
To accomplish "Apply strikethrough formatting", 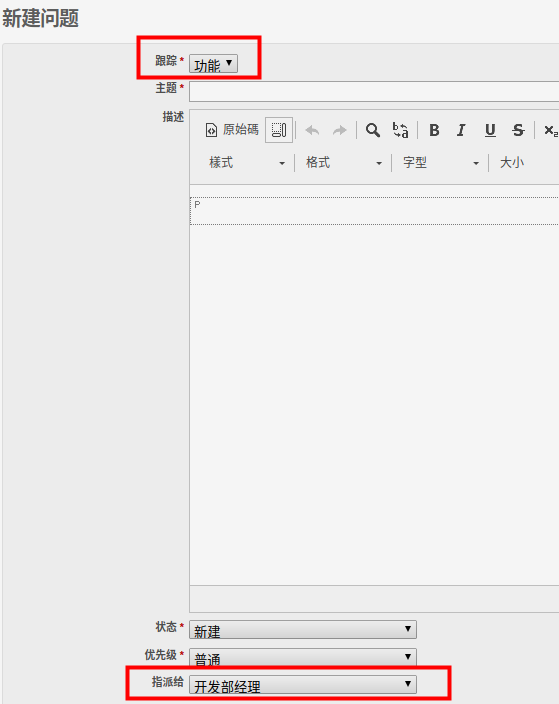I will 518,130.
